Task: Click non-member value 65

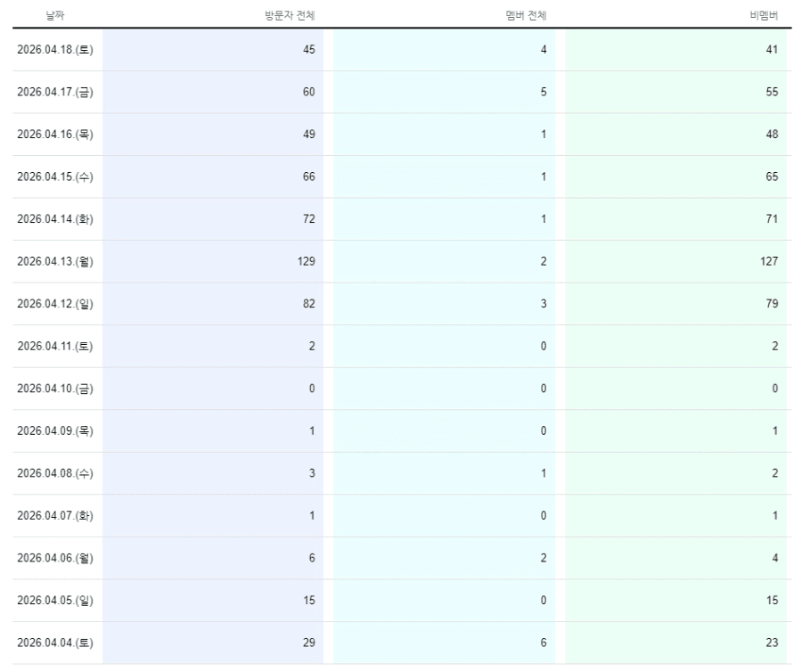Action: 772,177
